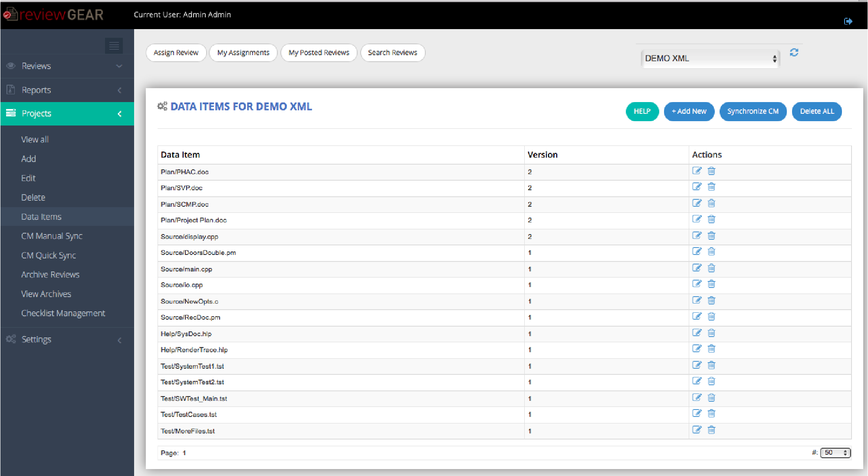The height and width of the screenshot is (476, 868).
Task: Click the reviewGEAR logo
Action: [x=53, y=14]
